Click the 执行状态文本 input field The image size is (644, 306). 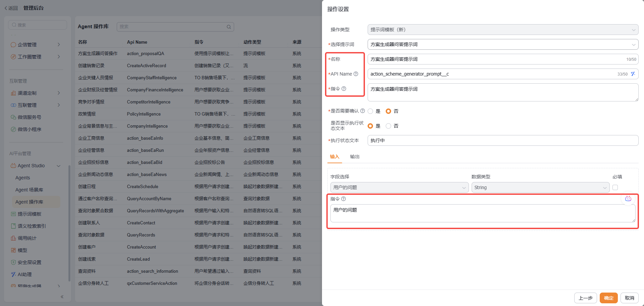[x=502, y=140]
